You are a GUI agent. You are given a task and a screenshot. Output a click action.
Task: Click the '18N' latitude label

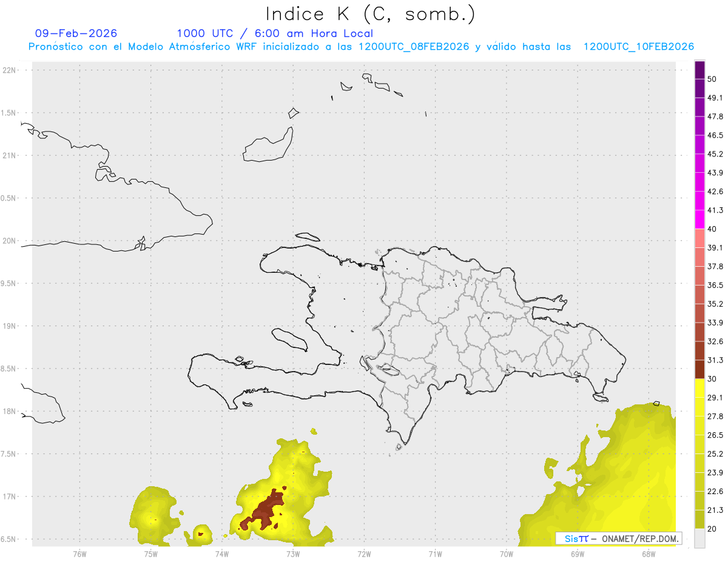tap(10, 411)
